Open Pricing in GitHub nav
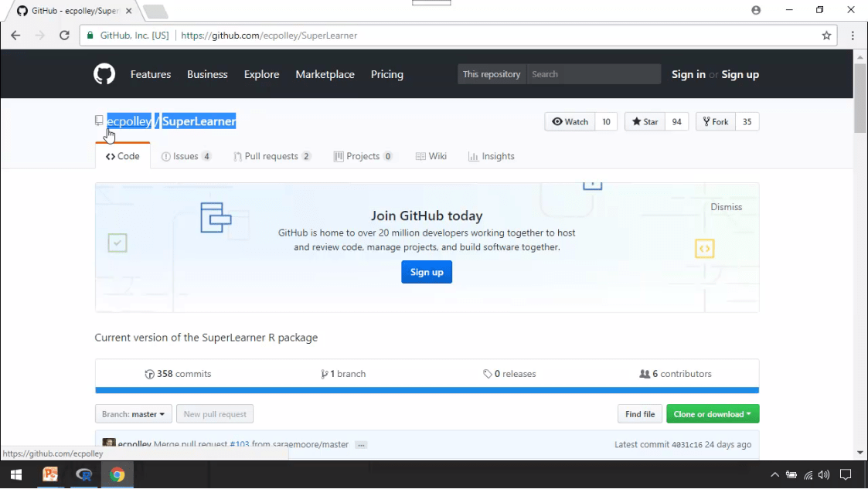The height and width of the screenshot is (489, 868). coord(387,74)
